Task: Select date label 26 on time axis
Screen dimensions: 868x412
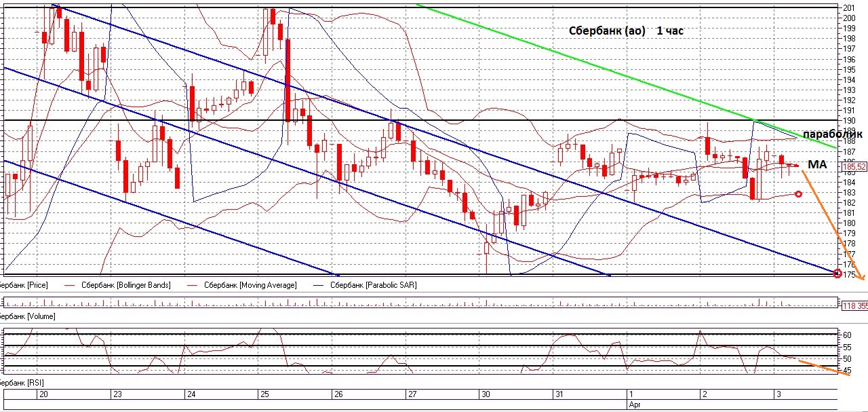Action: (338, 394)
